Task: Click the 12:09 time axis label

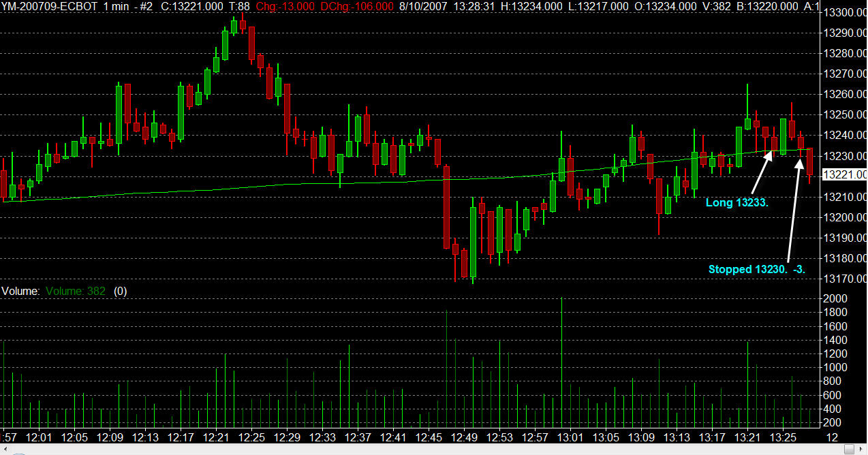Action: click(110, 437)
